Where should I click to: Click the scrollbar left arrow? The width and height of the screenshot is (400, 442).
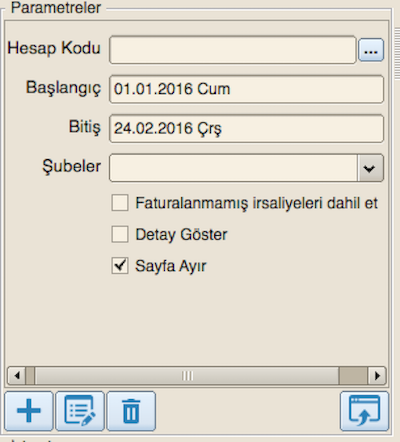pyautogui.click(x=17, y=376)
